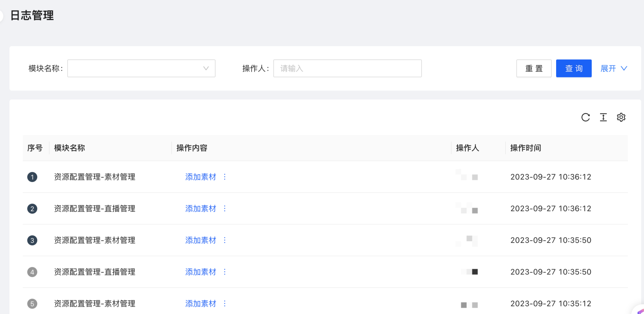Click the refresh table icon
This screenshot has width=644, height=314.
[x=585, y=117]
